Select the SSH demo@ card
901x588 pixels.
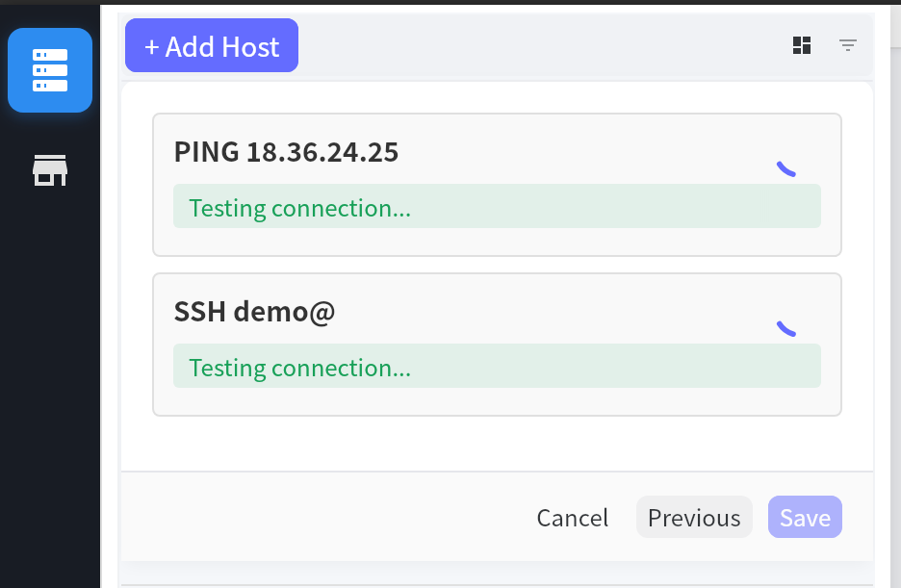(x=497, y=345)
